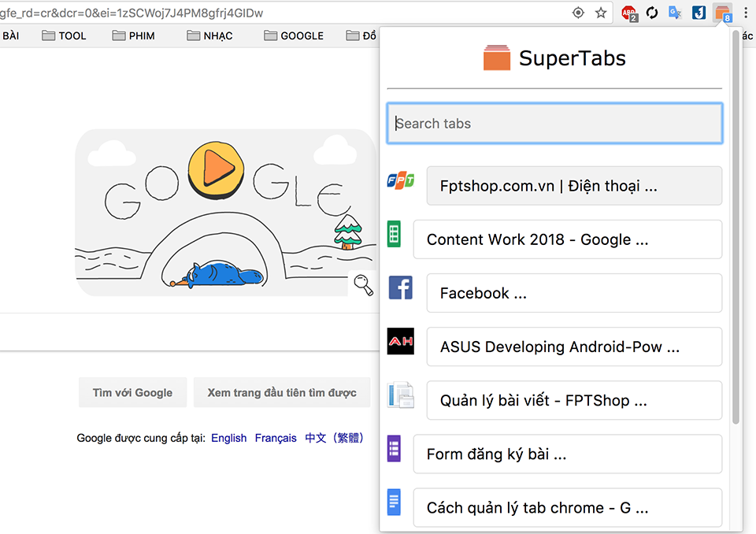Bookmark this page with the star icon
The width and height of the screenshot is (756, 534).
pos(601,13)
